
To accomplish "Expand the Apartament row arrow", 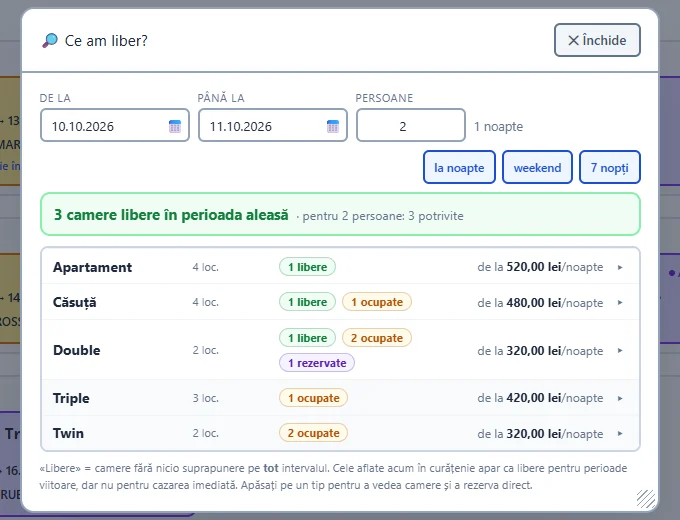I will click(x=620, y=267).
